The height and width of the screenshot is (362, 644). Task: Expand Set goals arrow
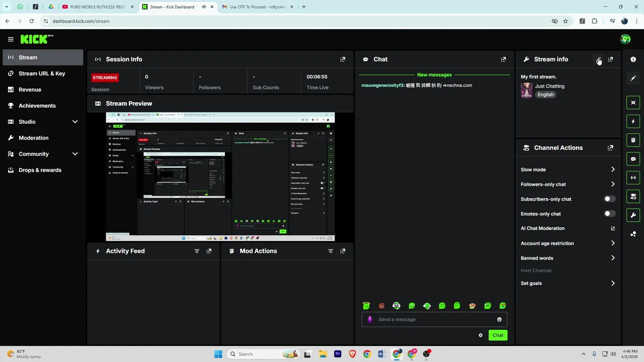pyautogui.click(x=613, y=283)
